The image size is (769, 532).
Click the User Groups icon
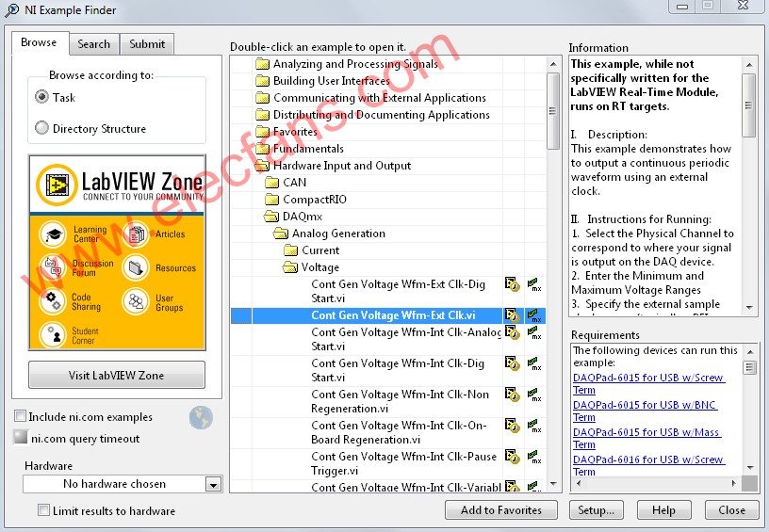137,301
